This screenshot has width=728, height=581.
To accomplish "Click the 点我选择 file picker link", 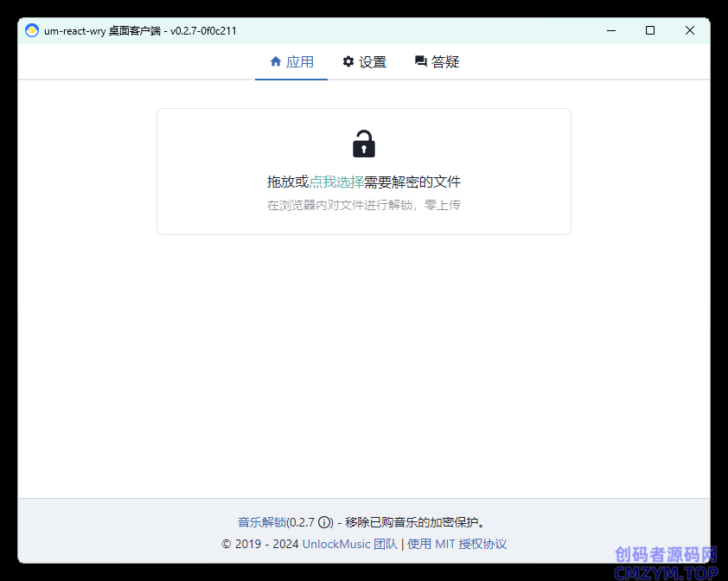I will [336, 182].
